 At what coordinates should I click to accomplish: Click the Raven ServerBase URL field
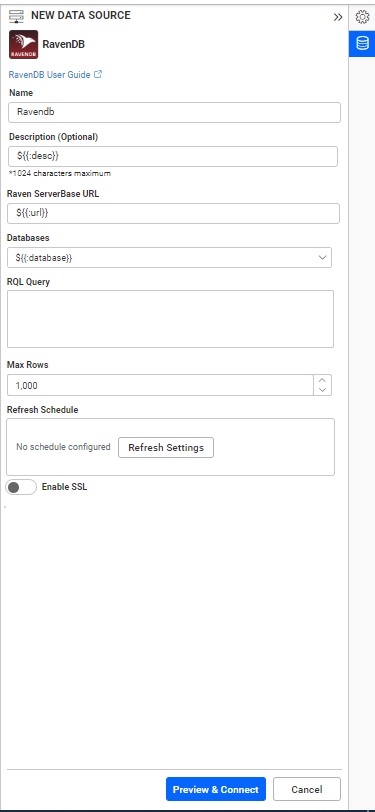pos(174,213)
